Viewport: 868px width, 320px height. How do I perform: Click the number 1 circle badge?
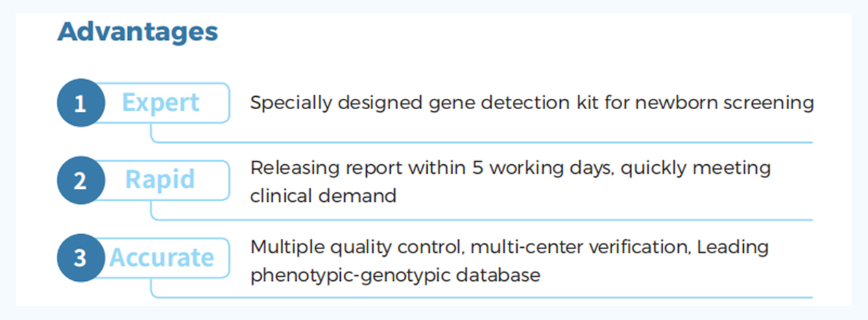(x=80, y=104)
